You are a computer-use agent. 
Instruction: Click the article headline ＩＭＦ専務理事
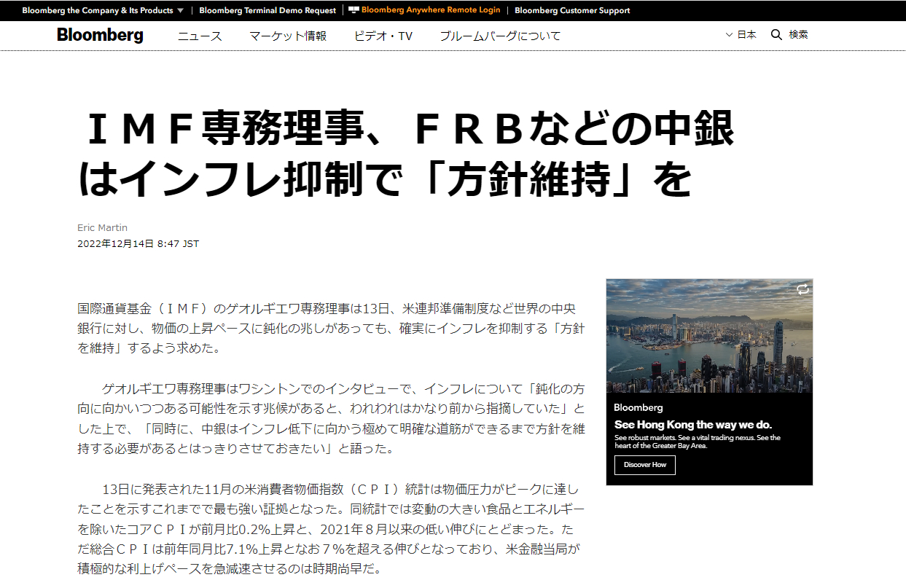point(406,155)
